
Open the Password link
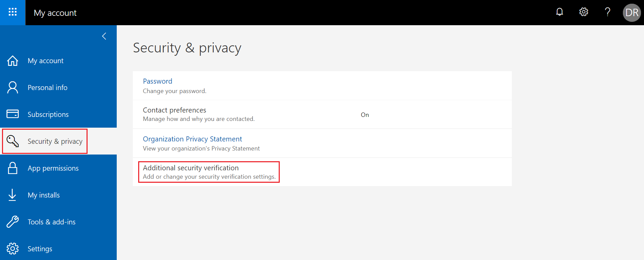[x=157, y=81]
